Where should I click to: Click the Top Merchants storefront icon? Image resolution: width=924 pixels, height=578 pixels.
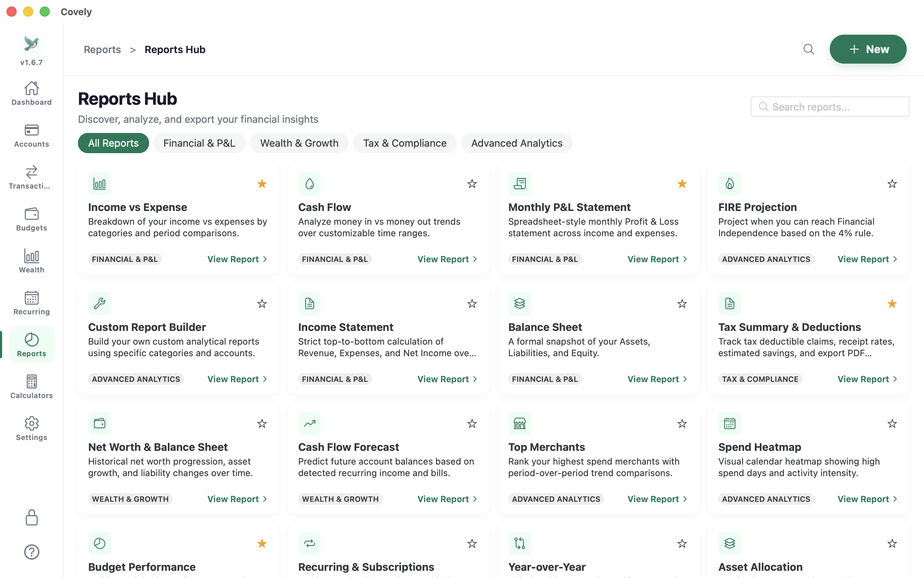point(520,423)
